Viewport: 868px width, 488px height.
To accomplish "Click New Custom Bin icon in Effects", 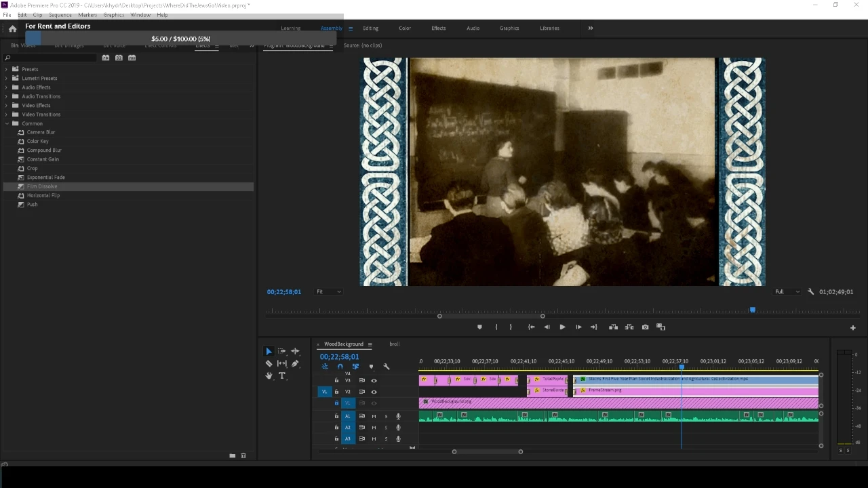I will point(233,455).
